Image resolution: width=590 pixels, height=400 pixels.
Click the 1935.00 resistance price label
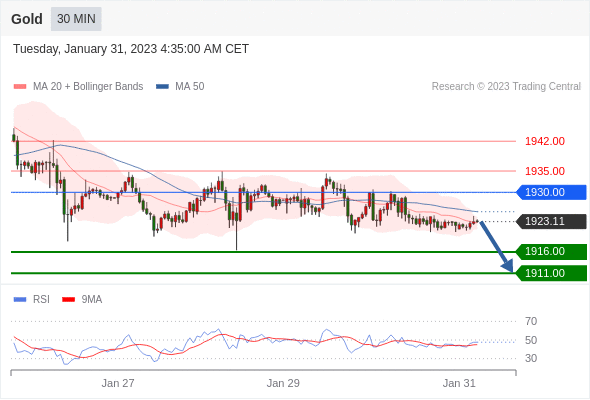545,171
